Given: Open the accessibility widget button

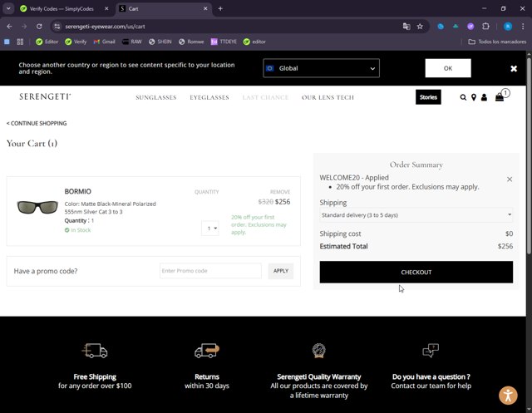Looking at the screenshot, I should tap(508, 396).
